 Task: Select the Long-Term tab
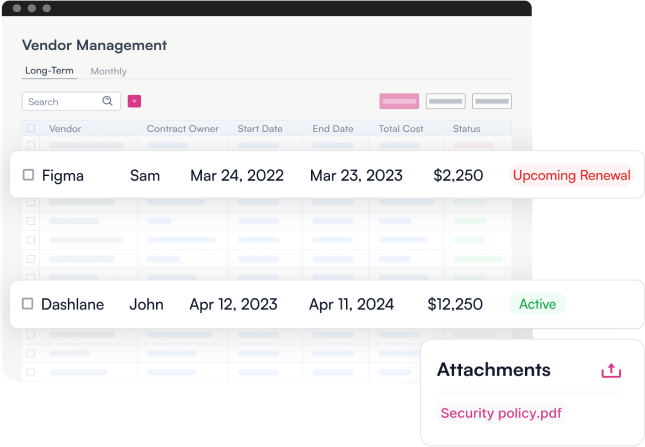(x=49, y=71)
